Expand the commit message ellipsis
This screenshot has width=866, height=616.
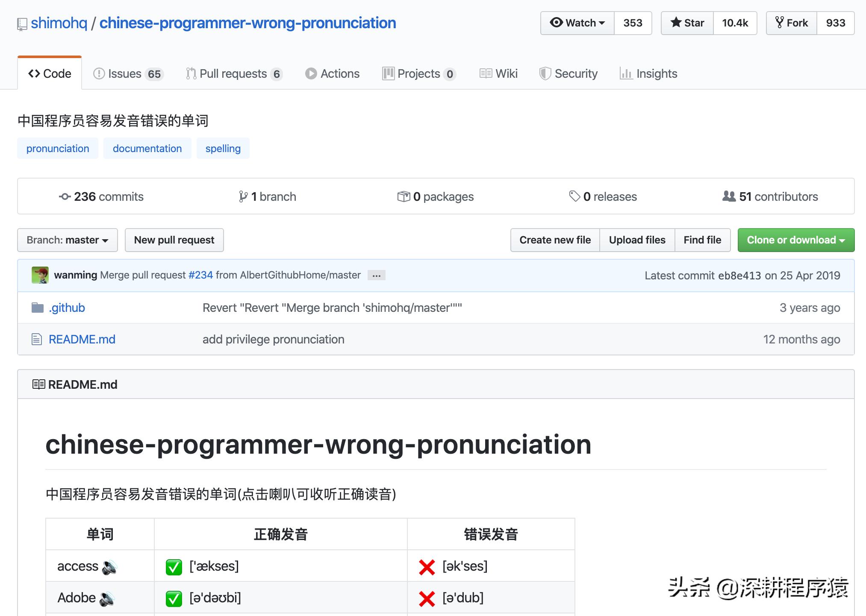pos(376,276)
